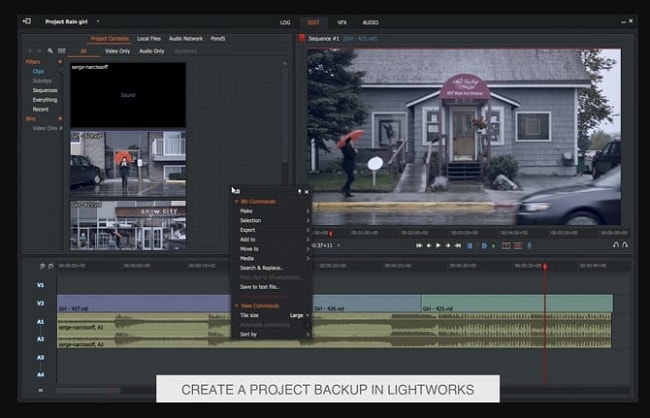Jump to the previous cut in the viewer

419,246
